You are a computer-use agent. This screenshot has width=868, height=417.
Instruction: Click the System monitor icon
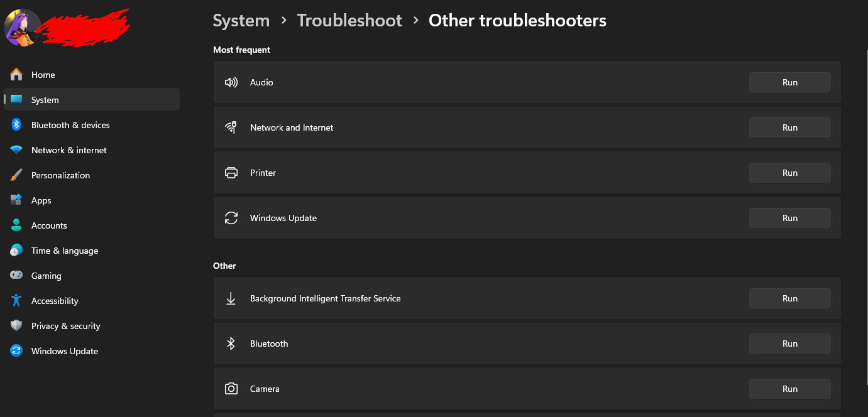tap(16, 100)
